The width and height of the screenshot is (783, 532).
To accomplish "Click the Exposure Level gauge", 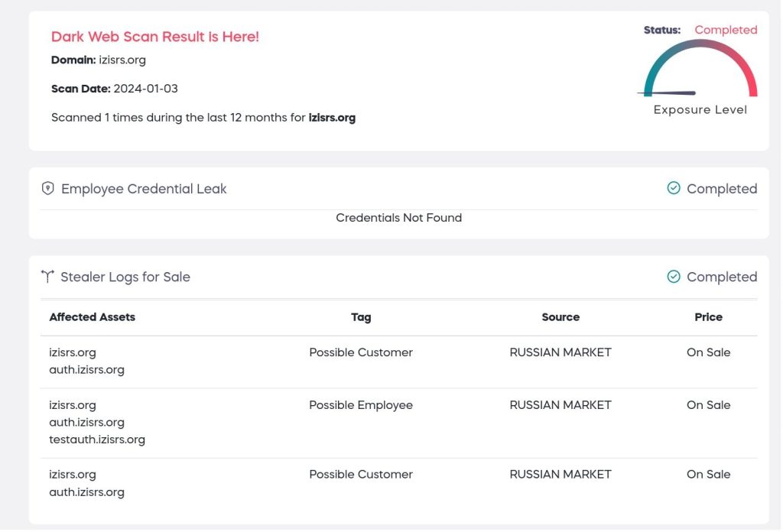I will (700, 70).
